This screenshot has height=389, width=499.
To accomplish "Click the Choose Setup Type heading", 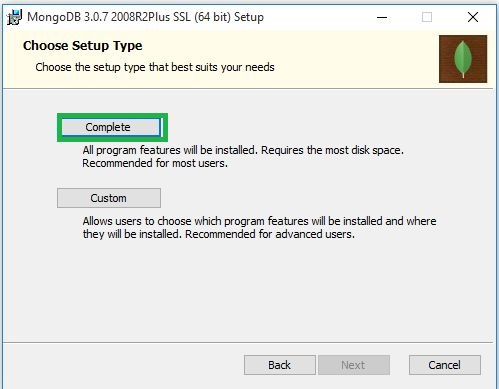I will tap(83, 46).
